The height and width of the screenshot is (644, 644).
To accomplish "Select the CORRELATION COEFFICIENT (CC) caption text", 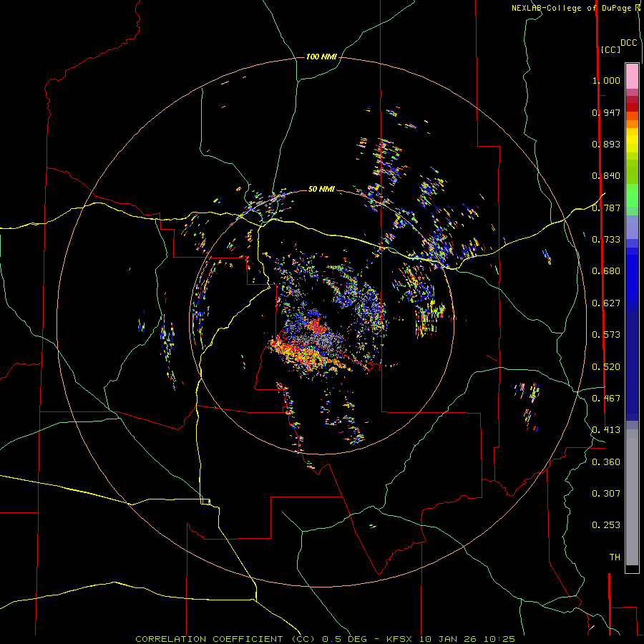I will click(x=225, y=639).
